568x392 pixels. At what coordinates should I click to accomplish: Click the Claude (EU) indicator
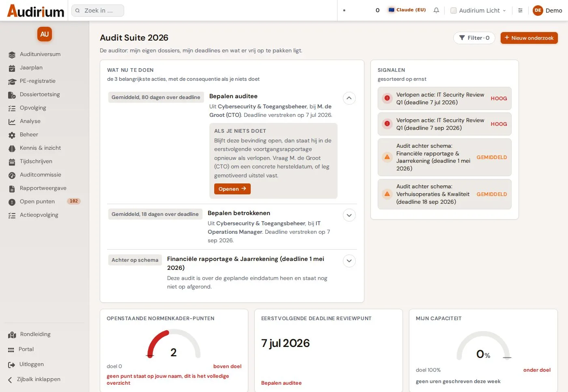[407, 10]
